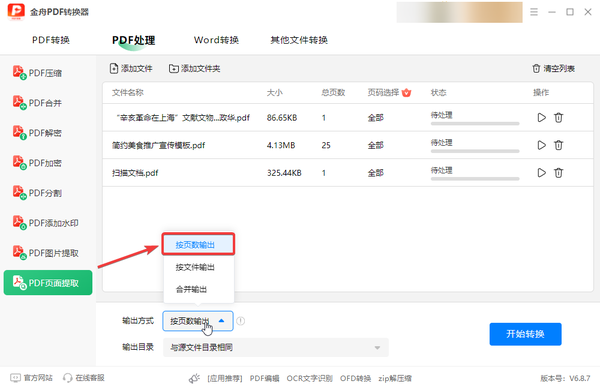This screenshot has height=390, width=600.
Task: Open the PDF图片提取 tool in sidebar
Action: coord(46,253)
